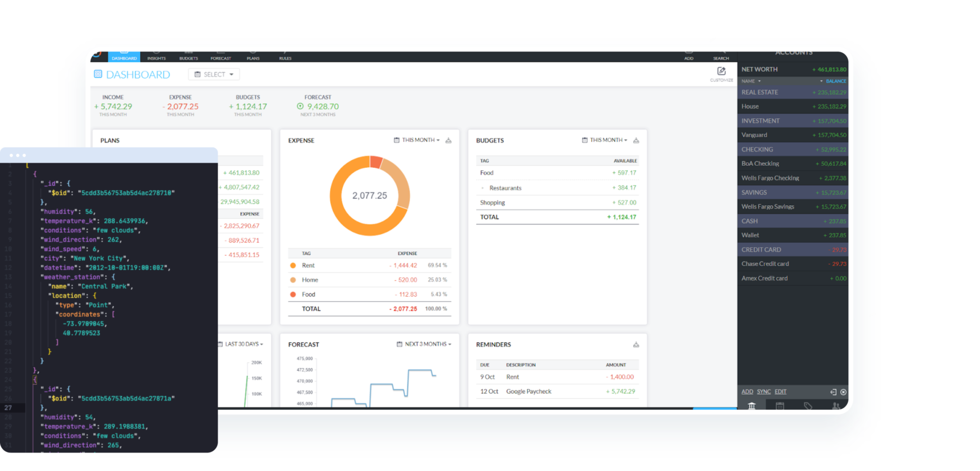980x471 pixels.
Task: Click the circled X icon in sidebar
Action: click(x=843, y=392)
